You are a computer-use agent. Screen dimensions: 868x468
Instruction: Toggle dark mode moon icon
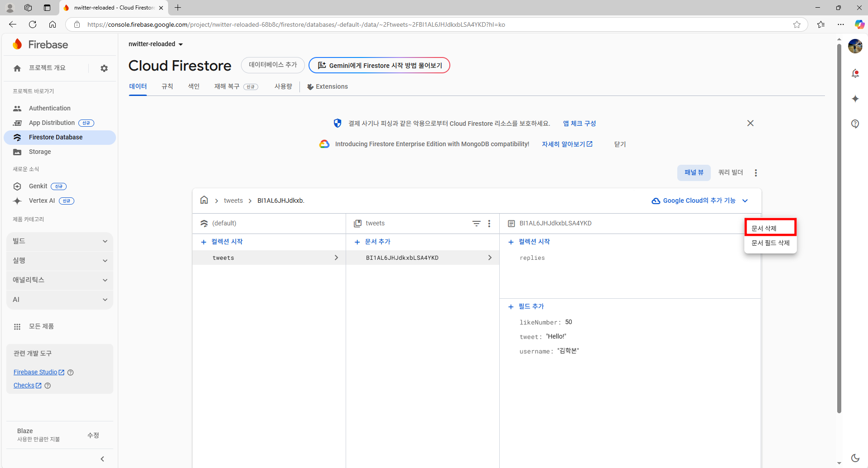click(x=855, y=458)
